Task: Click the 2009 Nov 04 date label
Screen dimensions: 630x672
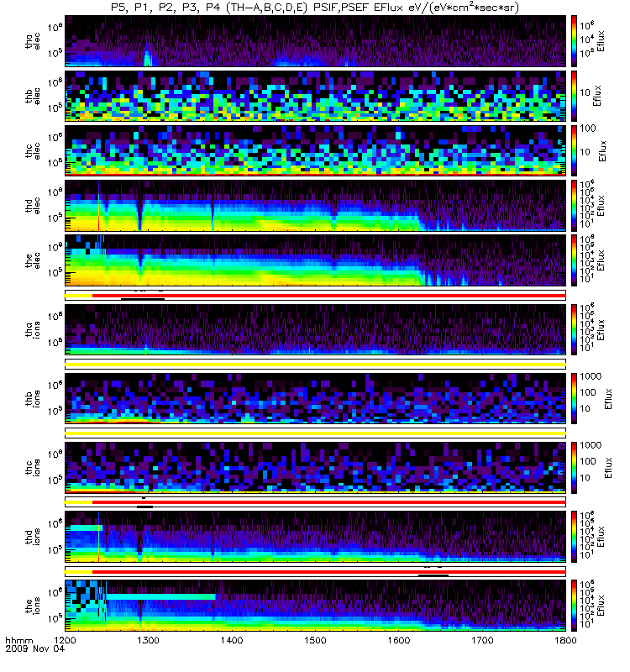Action: (x=34, y=648)
